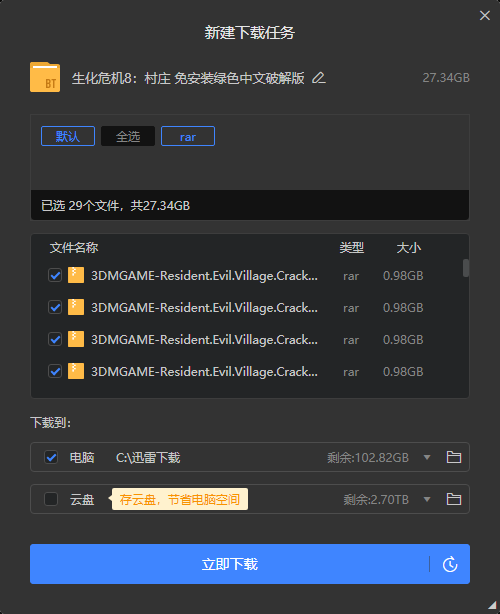Click the BT folder icon

(x=45, y=77)
